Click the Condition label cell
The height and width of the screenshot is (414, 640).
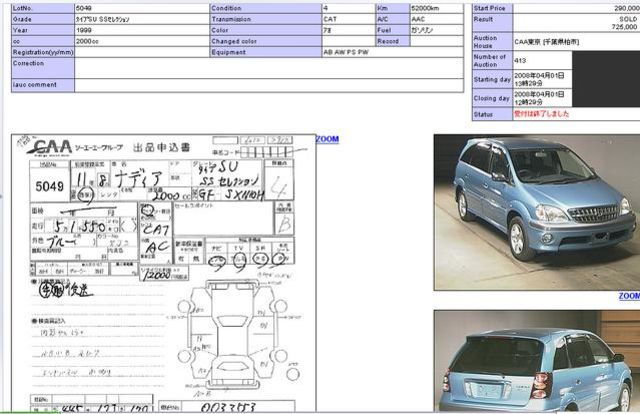pyautogui.click(x=266, y=8)
